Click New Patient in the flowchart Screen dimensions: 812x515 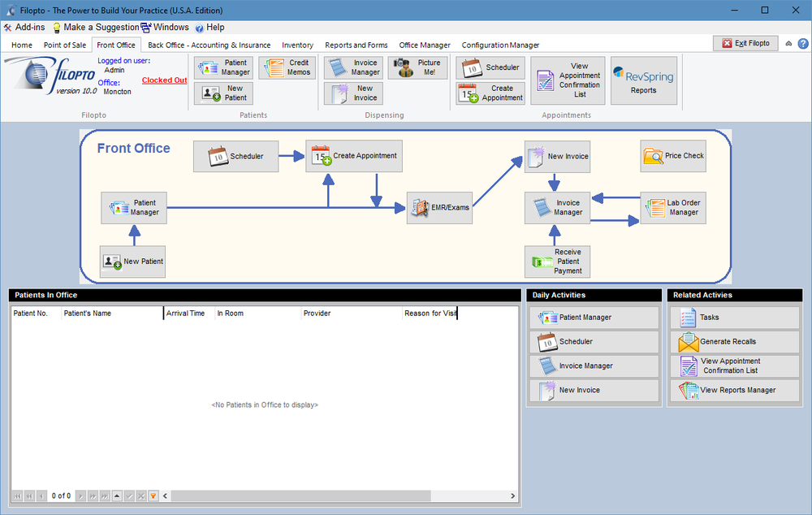132,262
